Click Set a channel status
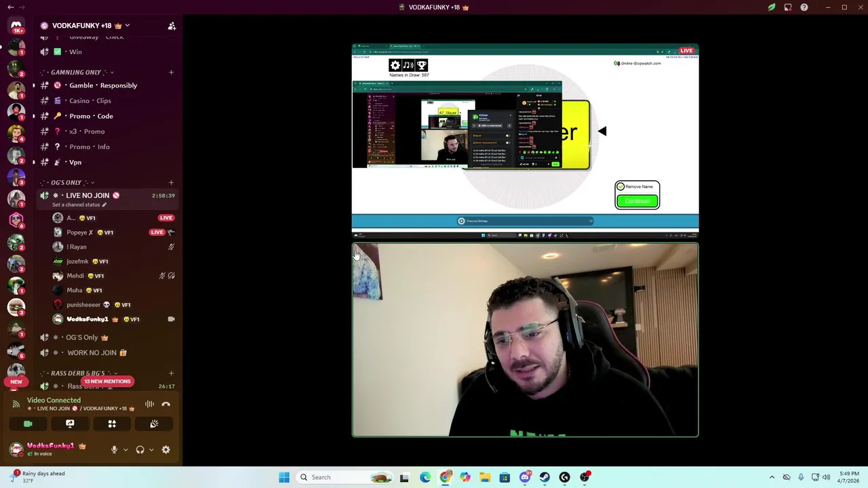 click(x=79, y=205)
